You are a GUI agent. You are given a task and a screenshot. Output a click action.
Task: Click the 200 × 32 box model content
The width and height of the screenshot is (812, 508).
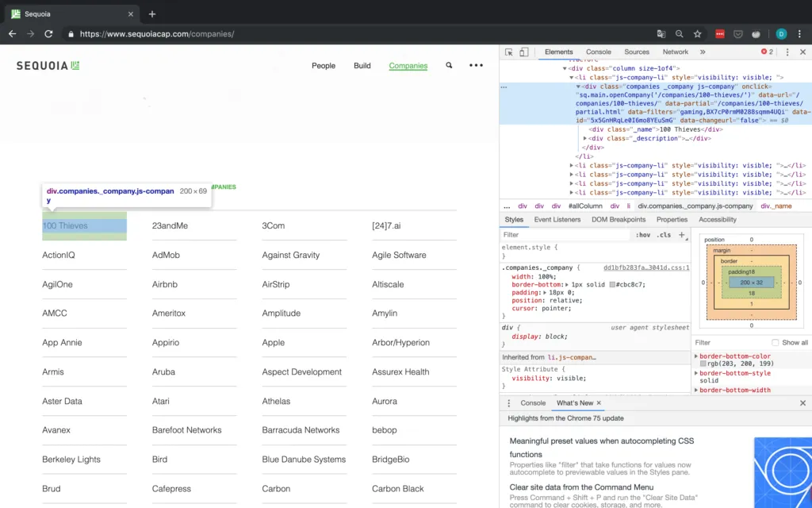(752, 283)
